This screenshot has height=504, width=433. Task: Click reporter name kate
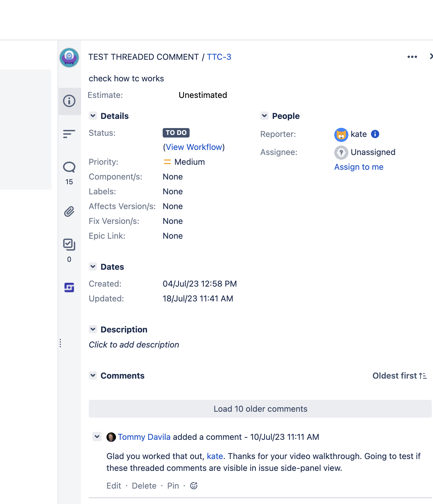(x=359, y=134)
